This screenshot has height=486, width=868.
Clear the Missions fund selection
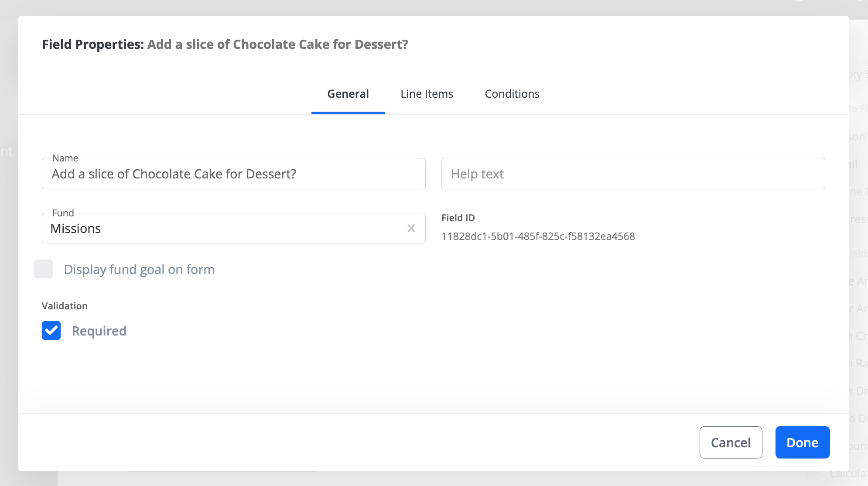[x=411, y=228]
